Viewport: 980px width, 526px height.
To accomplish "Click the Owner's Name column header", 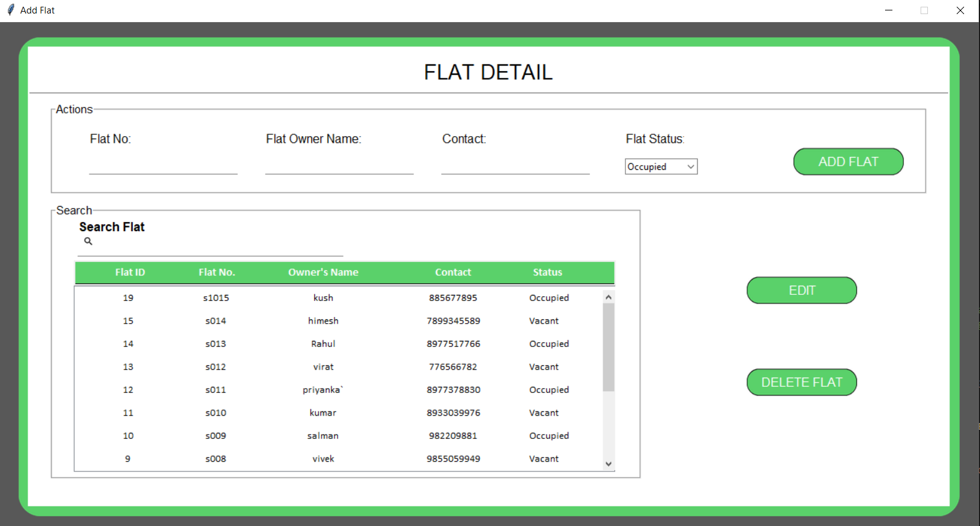I will (x=323, y=272).
